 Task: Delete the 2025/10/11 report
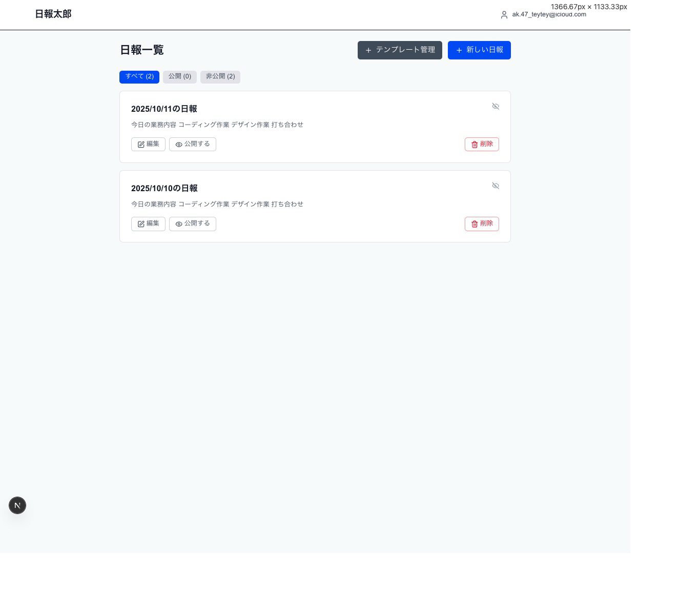coord(482,144)
